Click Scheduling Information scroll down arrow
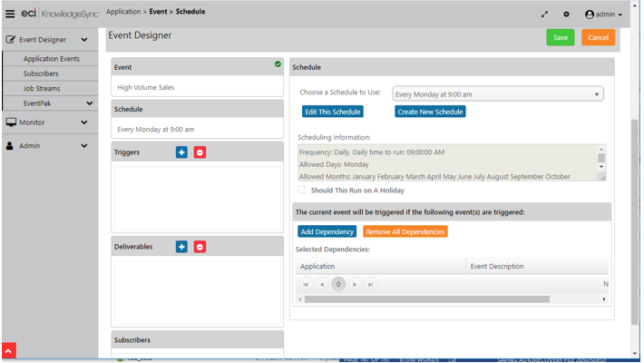 point(600,166)
